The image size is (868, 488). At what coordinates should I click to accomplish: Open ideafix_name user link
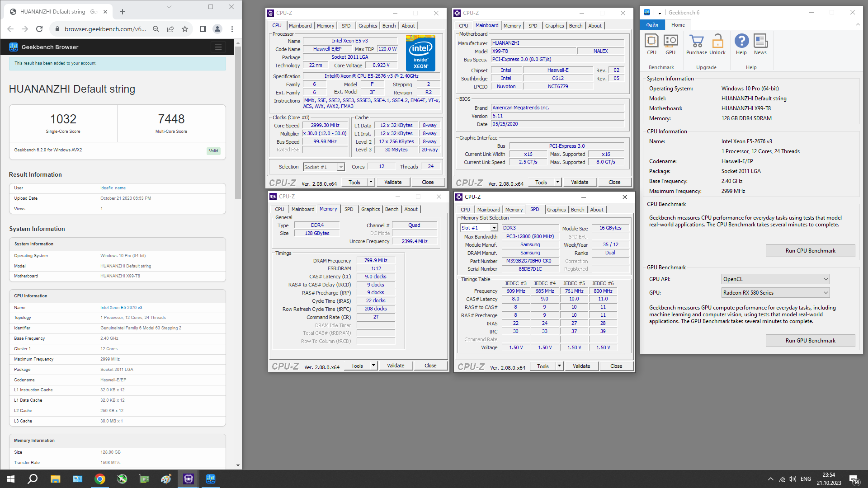pyautogui.click(x=113, y=188)
